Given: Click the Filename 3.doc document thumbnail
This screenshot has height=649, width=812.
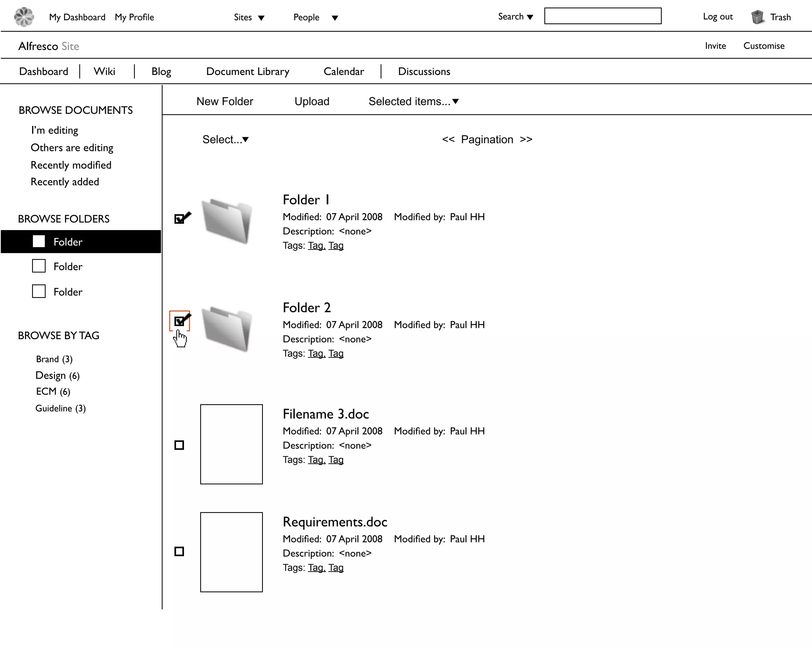Looking at the screenshot, I should (x=231, y=444).
